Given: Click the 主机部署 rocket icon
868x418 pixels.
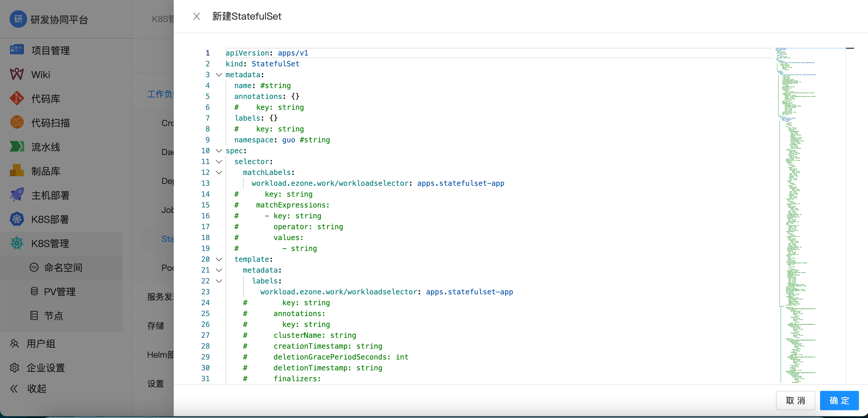Looking at the screenshot, I should pyautogui.click(x=17, y=195).
